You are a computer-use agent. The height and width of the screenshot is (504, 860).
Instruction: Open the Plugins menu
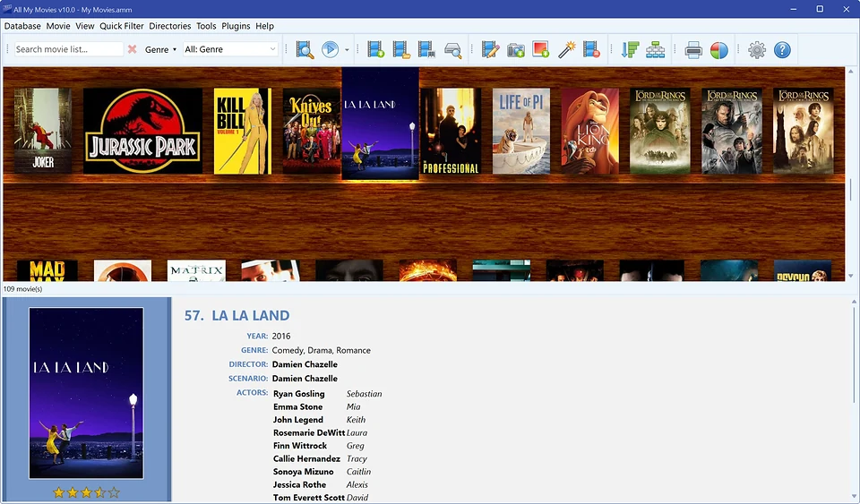pos(236,26)
